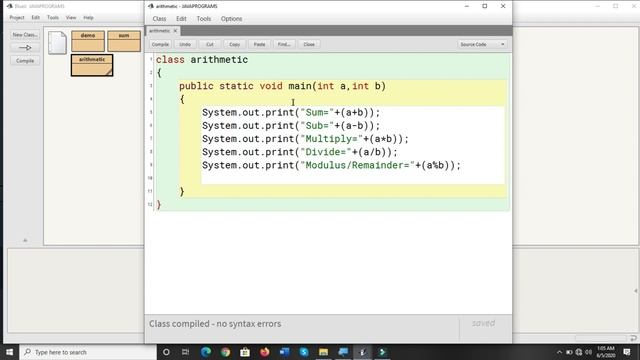
Task: Open Microsoft Store from taskbar
Action: 245,352
